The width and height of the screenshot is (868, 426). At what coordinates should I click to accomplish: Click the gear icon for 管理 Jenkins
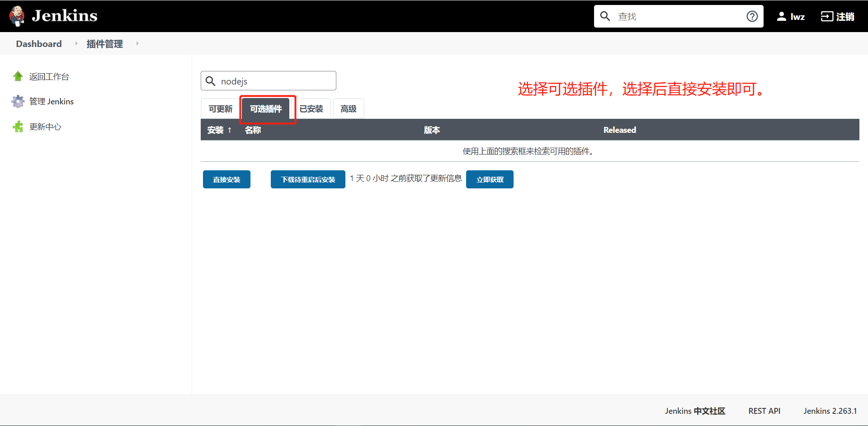click(x=18, y=101)
